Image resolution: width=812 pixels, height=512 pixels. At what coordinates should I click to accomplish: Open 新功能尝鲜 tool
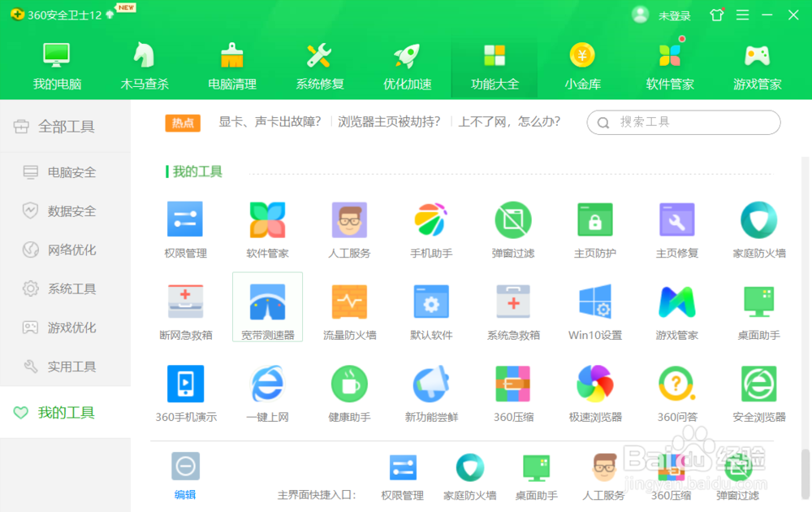coord(431,393)
